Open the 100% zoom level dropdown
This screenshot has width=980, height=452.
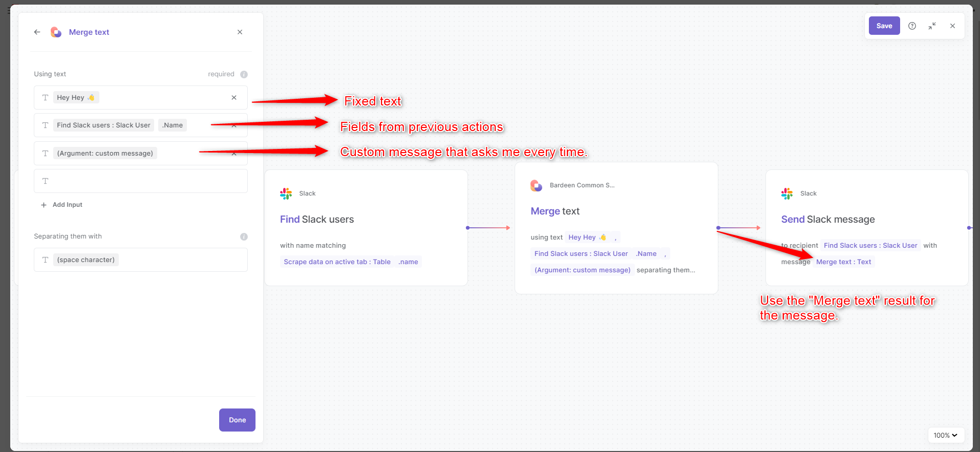pos(946,435)
